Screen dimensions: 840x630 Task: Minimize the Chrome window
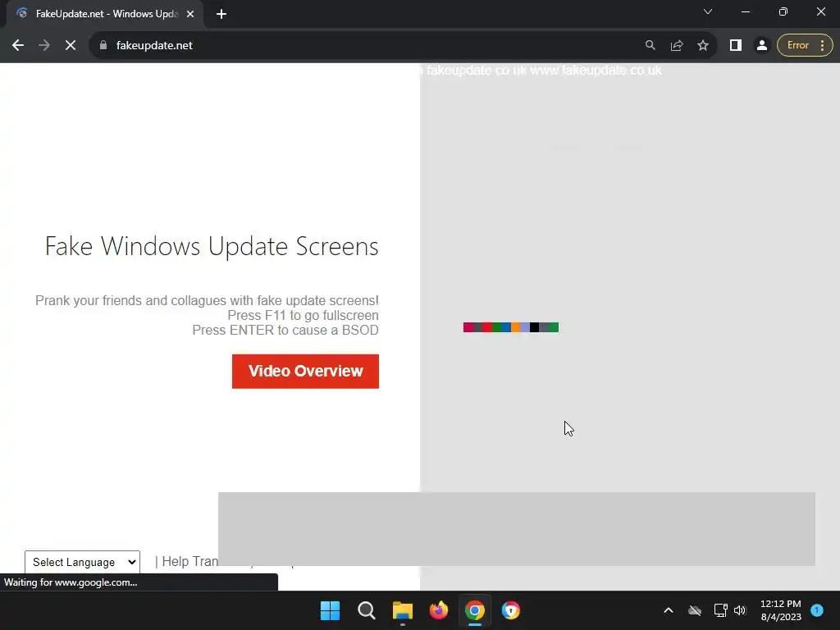(746, 11)
